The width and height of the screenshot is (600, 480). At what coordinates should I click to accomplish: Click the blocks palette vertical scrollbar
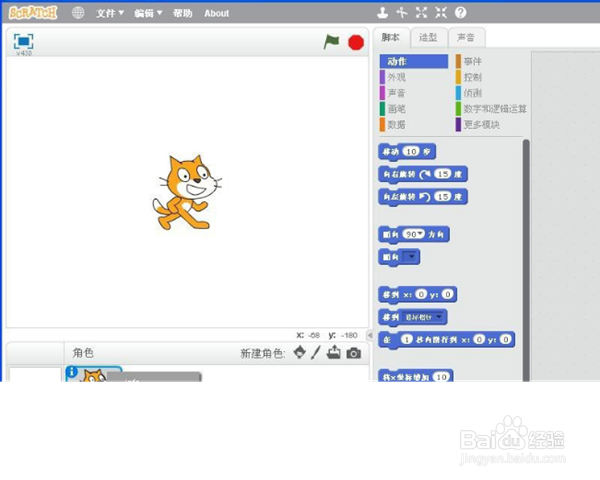pos(526,260)
